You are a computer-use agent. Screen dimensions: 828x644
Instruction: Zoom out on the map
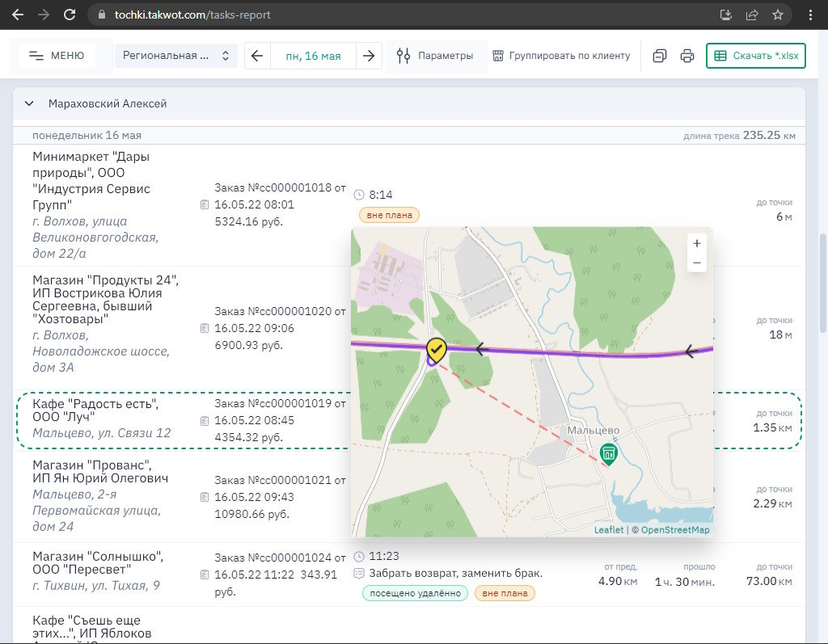[x=696, y=263]
